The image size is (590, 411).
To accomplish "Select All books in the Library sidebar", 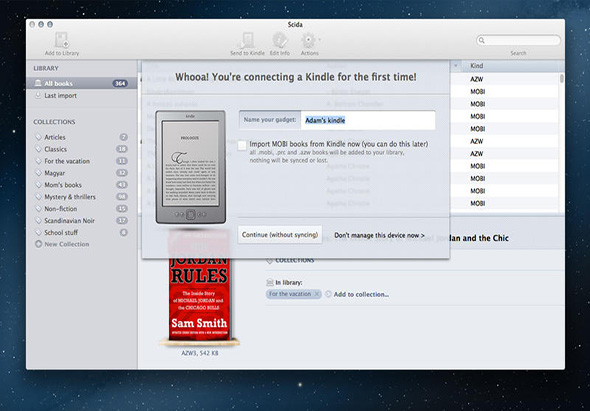I will pos(82,83).
